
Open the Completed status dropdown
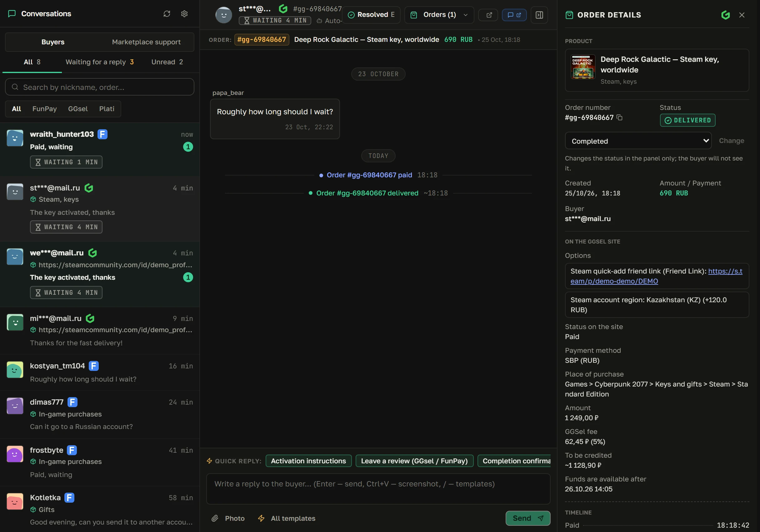pos(638,141)
